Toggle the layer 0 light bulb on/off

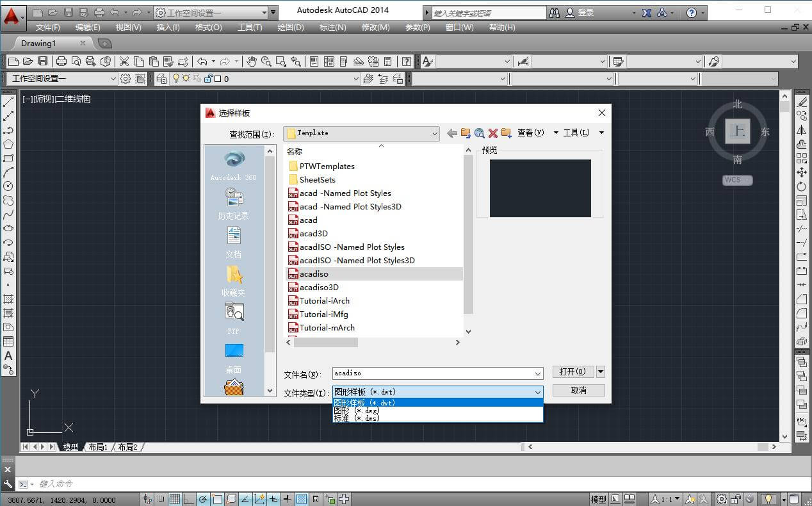pos(177,79)
